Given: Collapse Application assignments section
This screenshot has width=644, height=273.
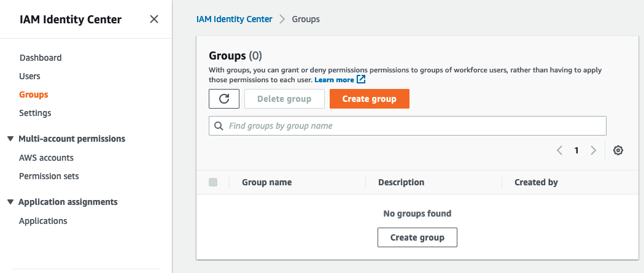Looking at the screenshot, I should click(10, 202).
